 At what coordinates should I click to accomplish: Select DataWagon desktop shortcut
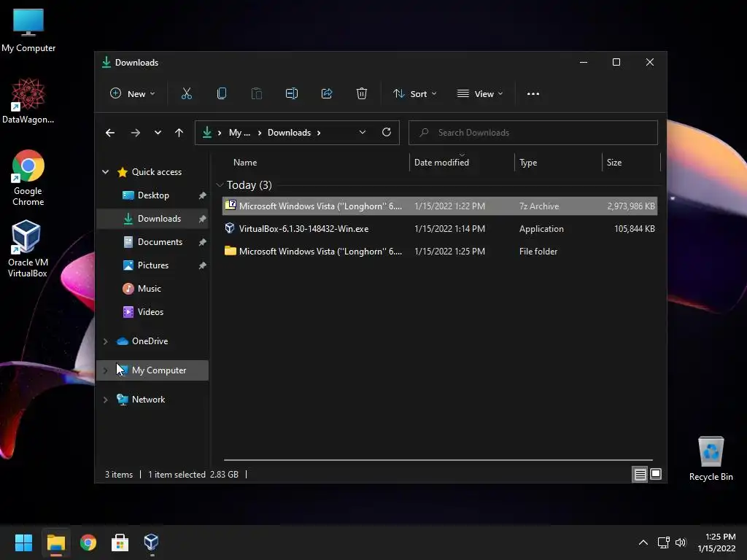coord(28,101)
